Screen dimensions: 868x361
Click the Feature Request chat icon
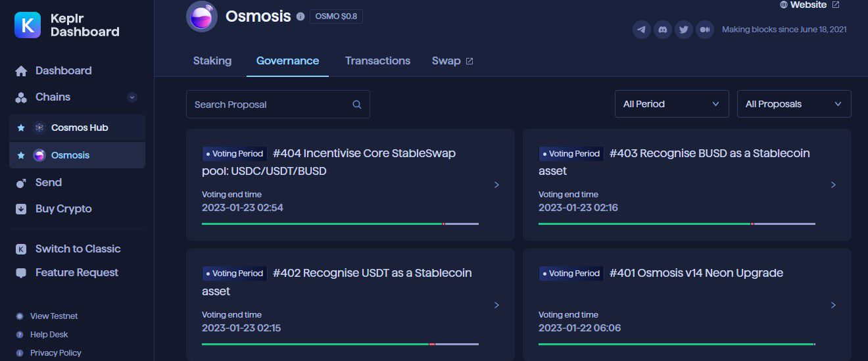point(21,273)
